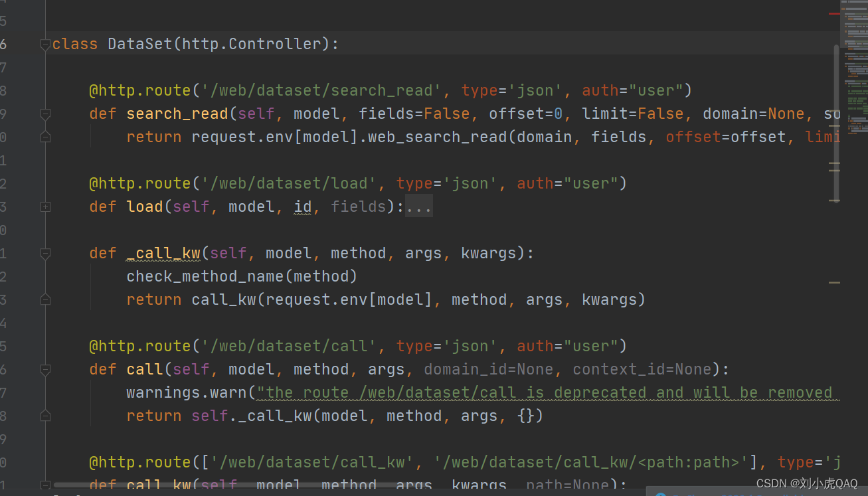Screen dimensions: 868x496
Task: Click the context_id=None parameter
Action: click(x=642, y=370)
